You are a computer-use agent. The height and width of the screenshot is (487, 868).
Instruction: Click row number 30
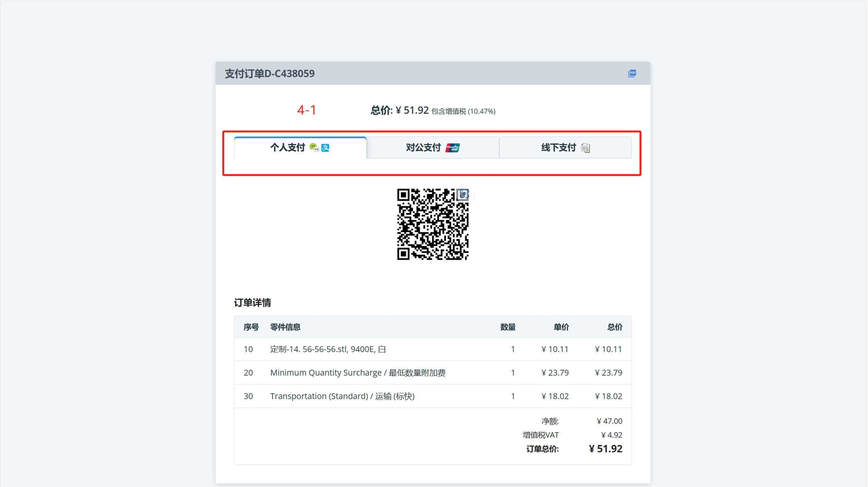click(248, 396)
